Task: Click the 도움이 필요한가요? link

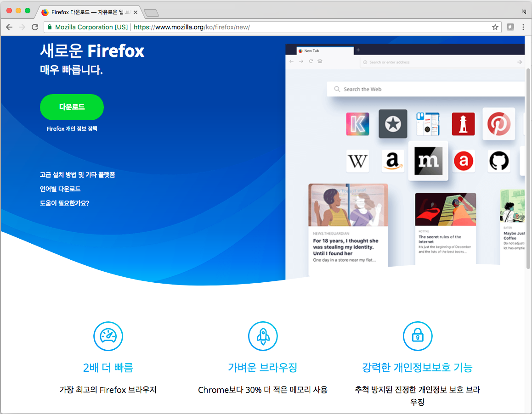Action: pyautogui.click(x=64, y=203)
